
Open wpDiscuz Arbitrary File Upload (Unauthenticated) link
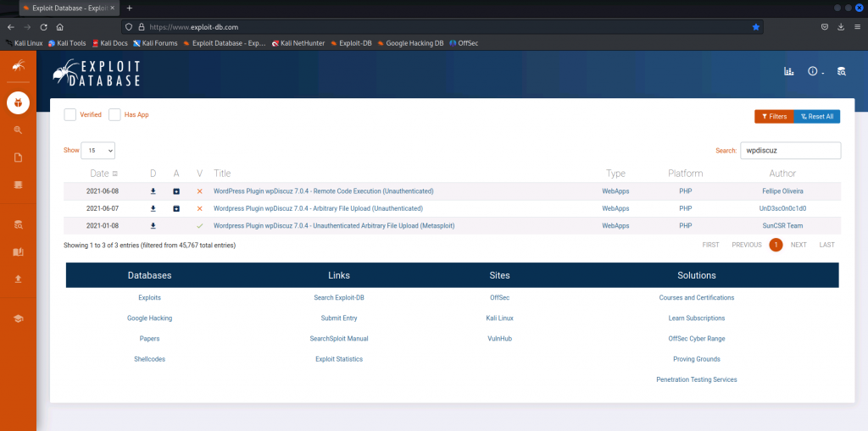[319, 208]
